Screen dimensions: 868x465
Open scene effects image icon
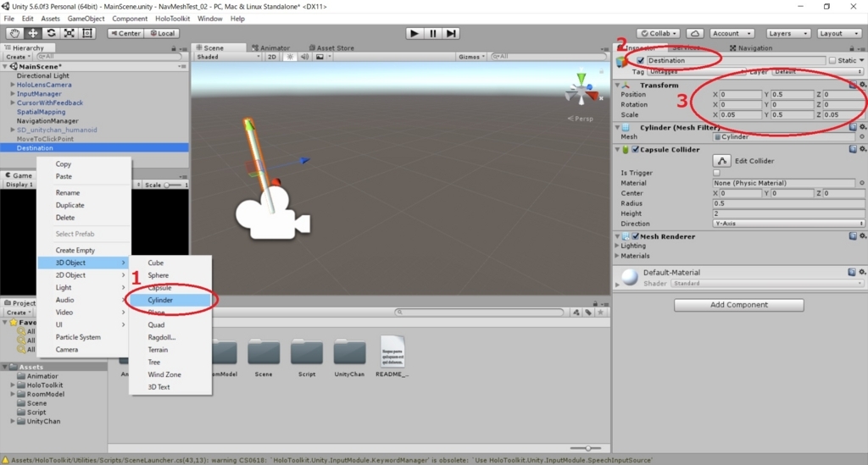click(320, 57)
